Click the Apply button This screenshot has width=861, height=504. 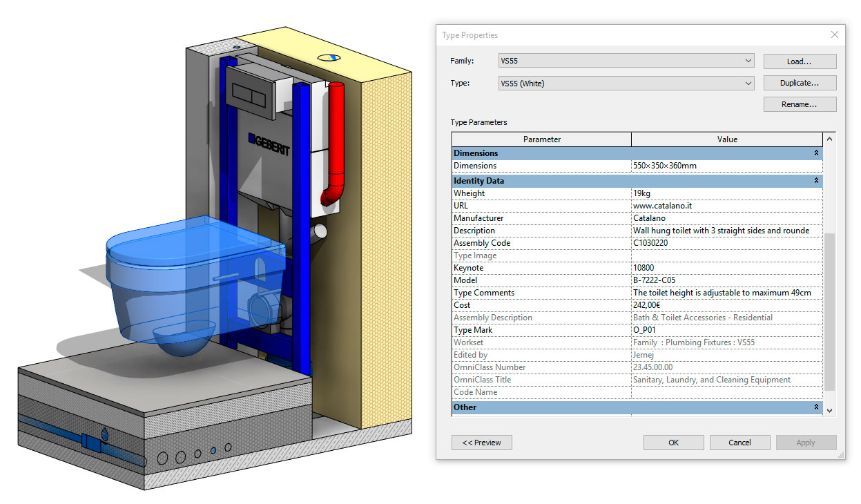pyautogui.click(x=806, y=443)
